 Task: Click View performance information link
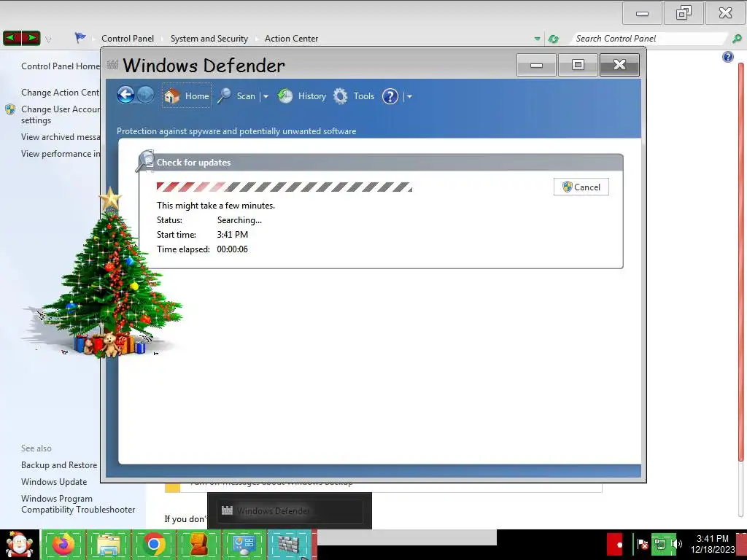[x=61, y=154]
